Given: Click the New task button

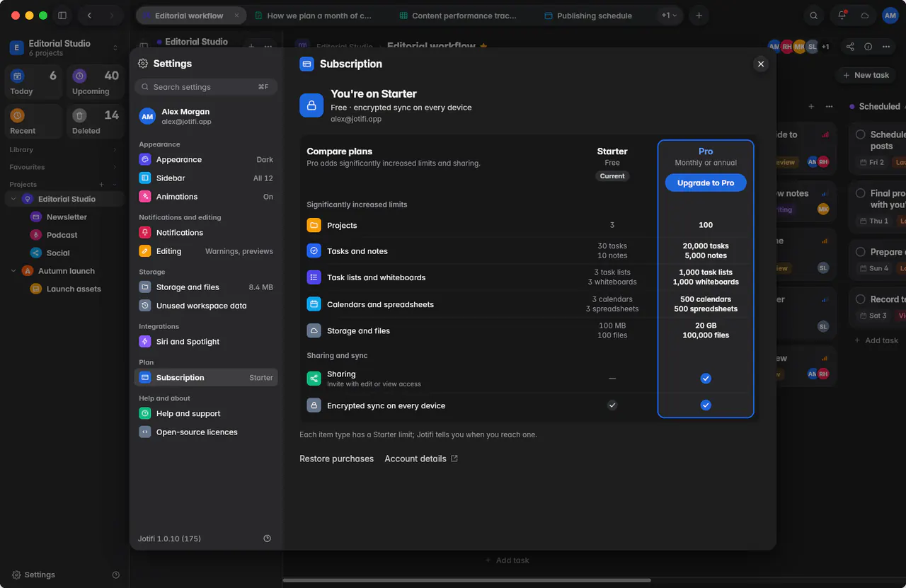Looking at the screenshot, I should 866,75.
